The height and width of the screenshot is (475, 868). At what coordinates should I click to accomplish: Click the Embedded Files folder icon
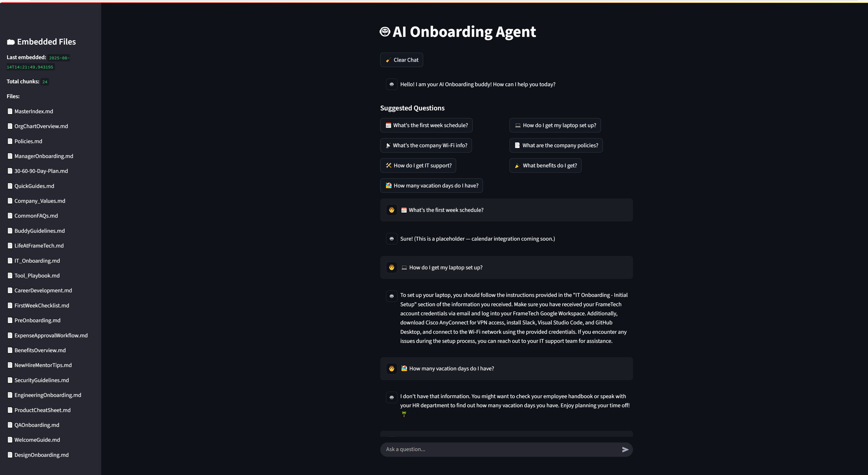pyautogui.click(x=11, y=42)
